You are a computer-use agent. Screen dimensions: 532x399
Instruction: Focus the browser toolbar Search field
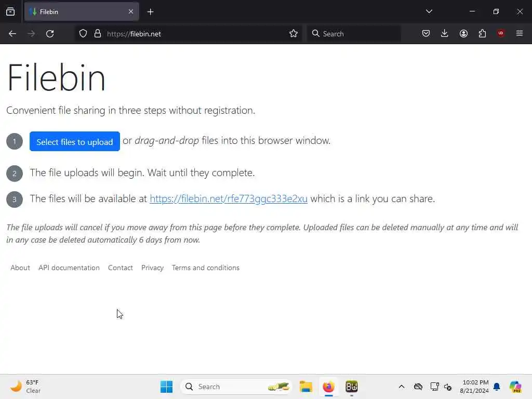[x=354, y=34]
